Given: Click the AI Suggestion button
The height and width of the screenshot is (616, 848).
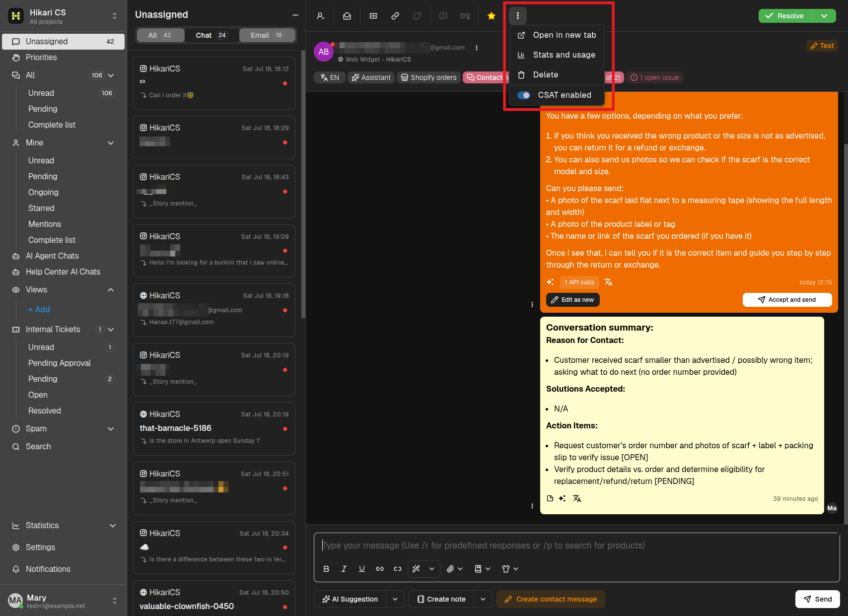Looking at the screenshot, I should pos(350,599).
